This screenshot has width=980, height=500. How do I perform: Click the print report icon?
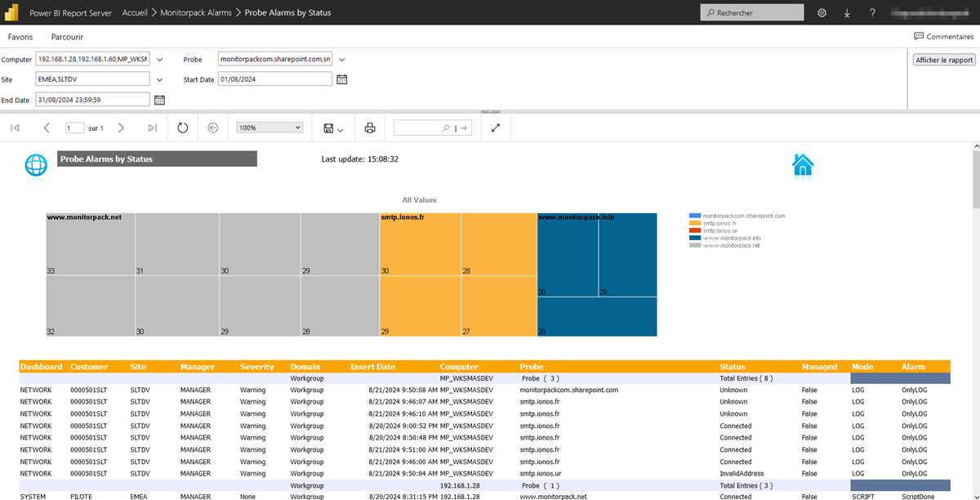pos(370,128)
